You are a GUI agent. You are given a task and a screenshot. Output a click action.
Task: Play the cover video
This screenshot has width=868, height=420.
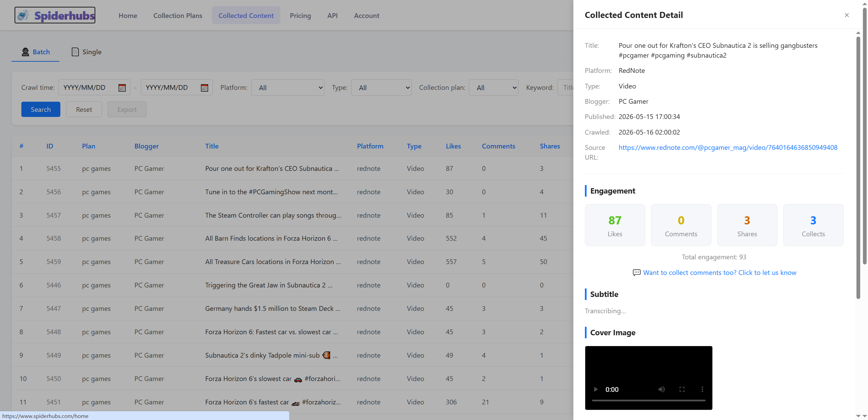(x=596, y=389)
